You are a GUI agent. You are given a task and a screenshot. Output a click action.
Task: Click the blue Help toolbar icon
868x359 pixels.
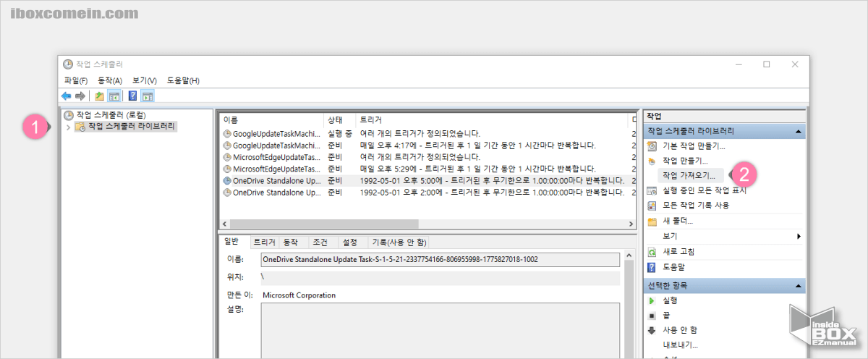click(x=133, y=96)
